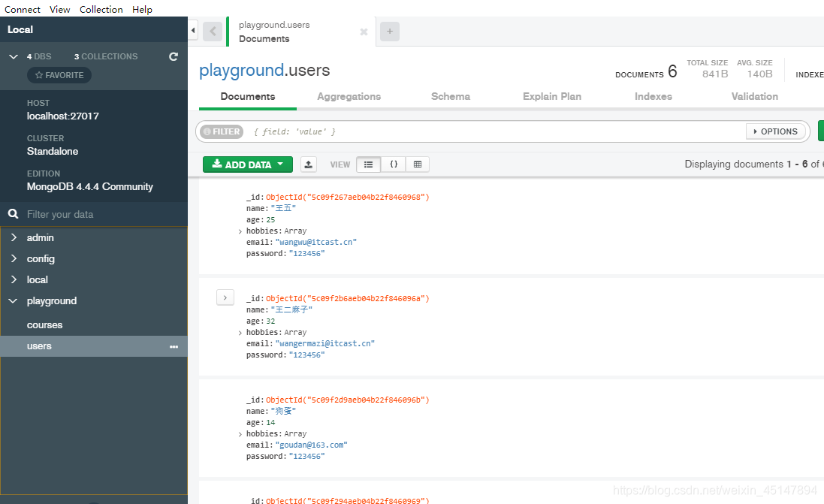Switch to the Validation tab

click(x=755, y=97)
